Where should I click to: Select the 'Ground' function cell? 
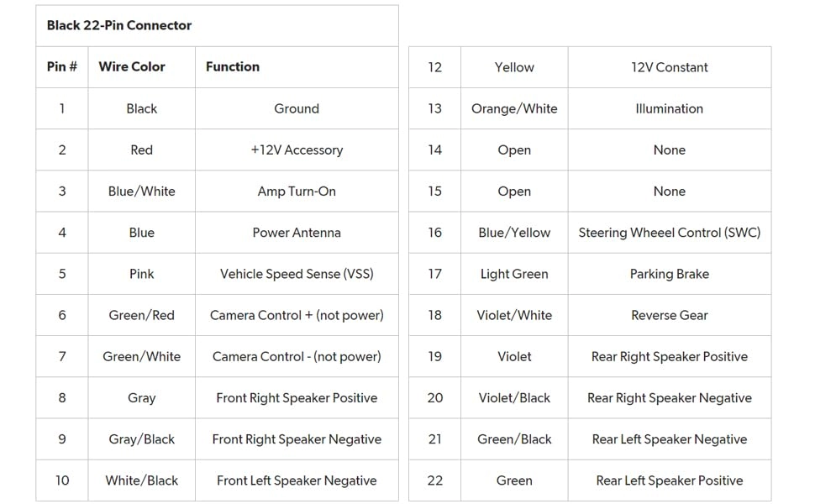pos(297,108)
